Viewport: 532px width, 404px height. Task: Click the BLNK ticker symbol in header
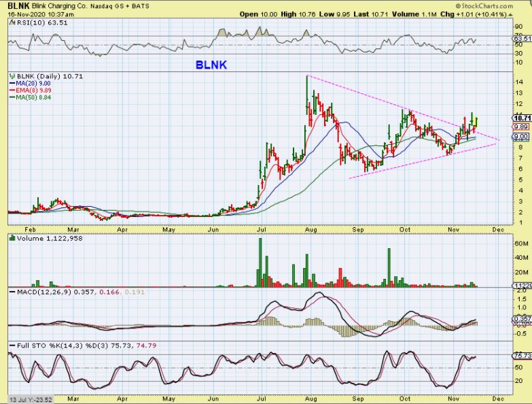pos(18,5)
